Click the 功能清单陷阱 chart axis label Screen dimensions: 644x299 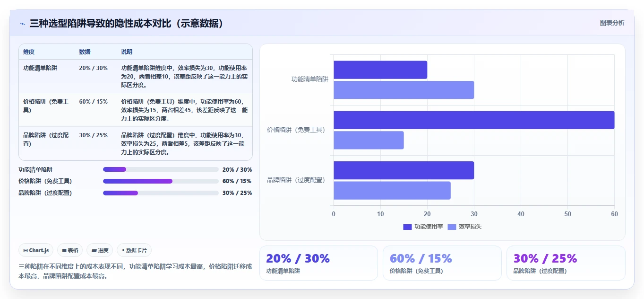(310, 79)
